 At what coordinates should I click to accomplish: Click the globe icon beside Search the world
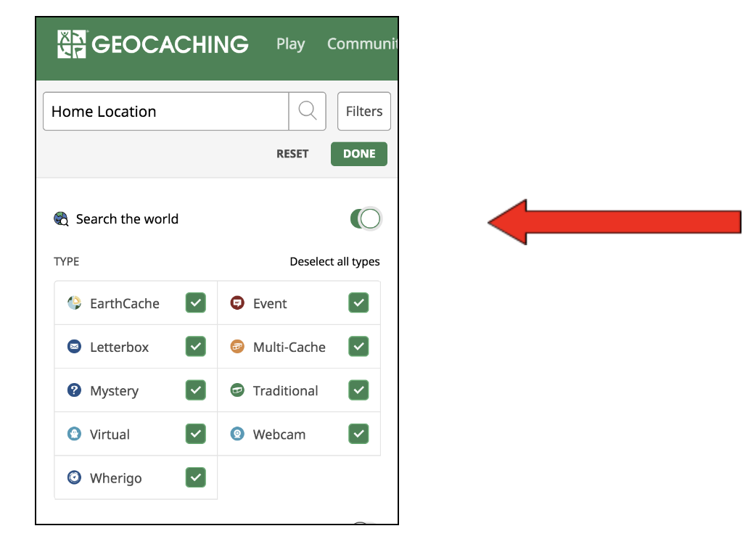[x=61, y=219]
